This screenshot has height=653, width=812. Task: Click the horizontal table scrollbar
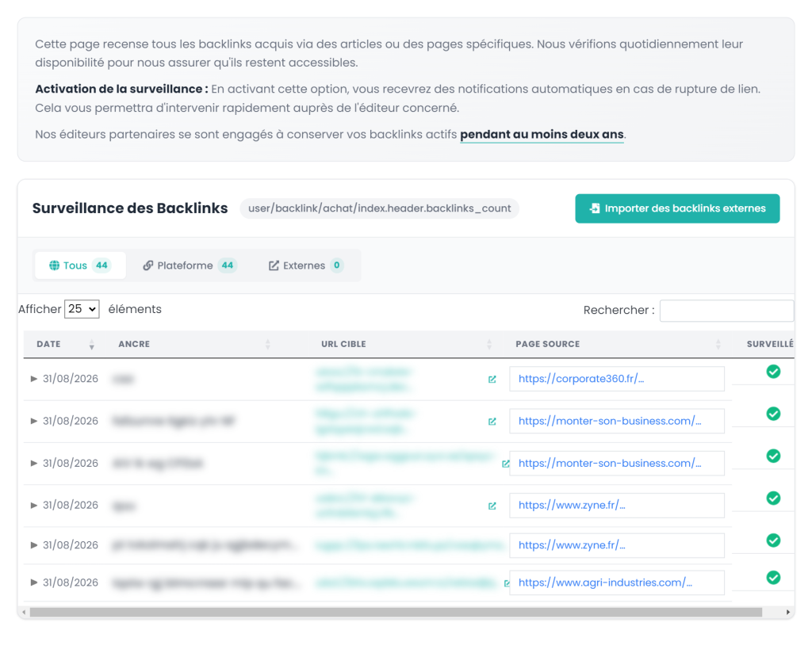point(396,613)
